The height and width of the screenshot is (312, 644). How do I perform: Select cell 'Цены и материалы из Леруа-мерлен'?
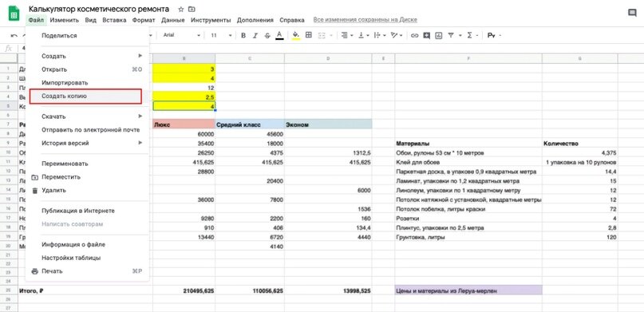pyautogui.click(x=468, y=290)
